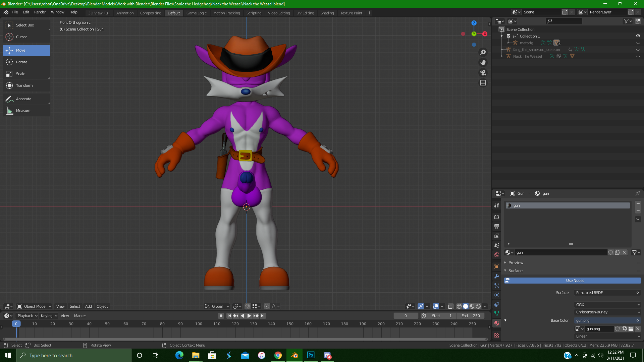Image resolution: width=644 pixels, height=362 pixels.
Task: Open the Render properties tab
Action: pyautogui.click(x=497, y=217)
